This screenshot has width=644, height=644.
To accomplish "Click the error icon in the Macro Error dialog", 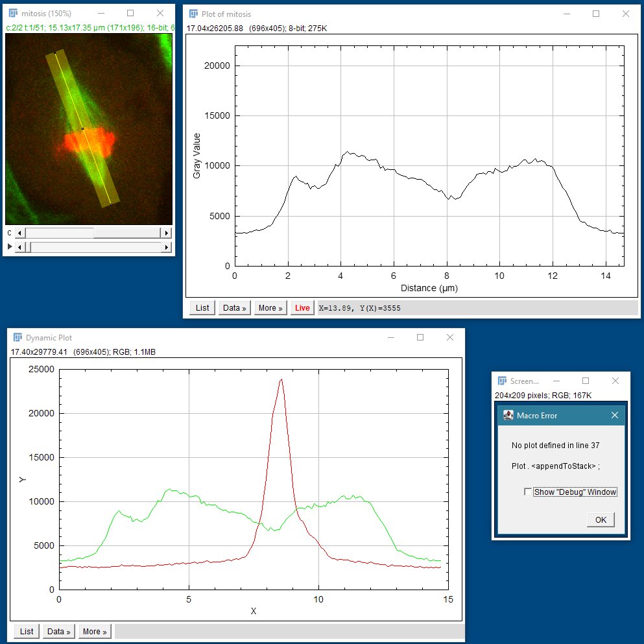I will (x=508, y=415).
